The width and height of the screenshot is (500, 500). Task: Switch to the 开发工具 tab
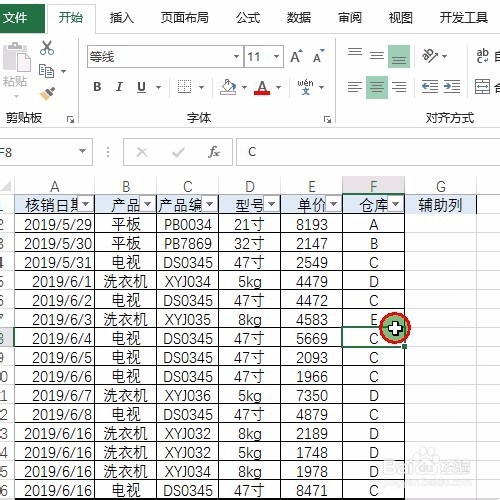464,18
